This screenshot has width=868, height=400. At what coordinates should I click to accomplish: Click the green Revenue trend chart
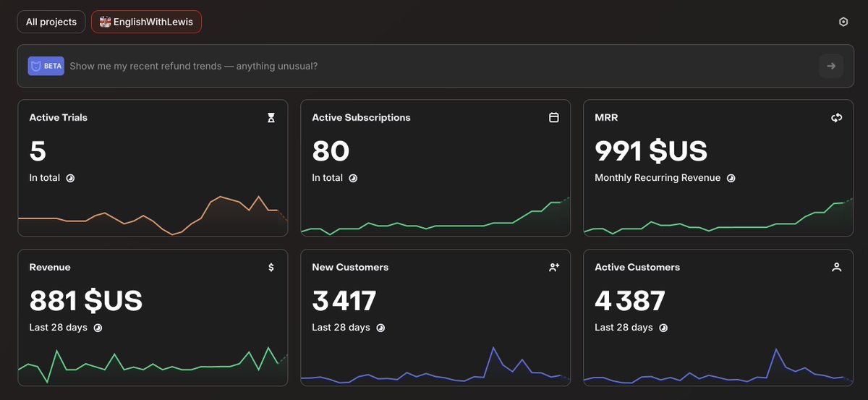[153, 366]
